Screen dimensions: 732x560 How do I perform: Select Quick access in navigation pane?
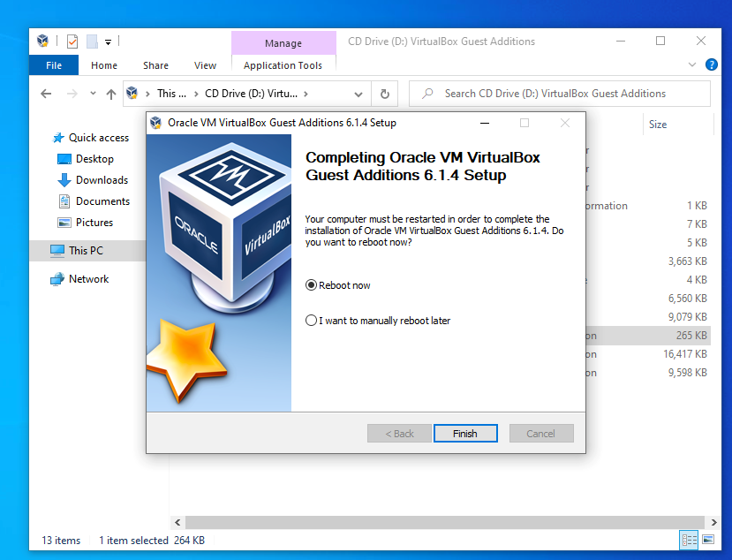point(99,138)
